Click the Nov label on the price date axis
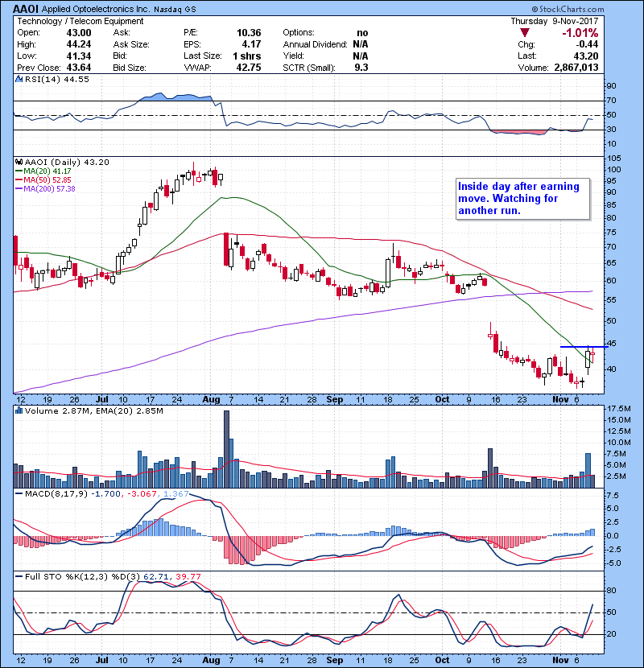This screenshot has height=668, width=644. [560, 400]
